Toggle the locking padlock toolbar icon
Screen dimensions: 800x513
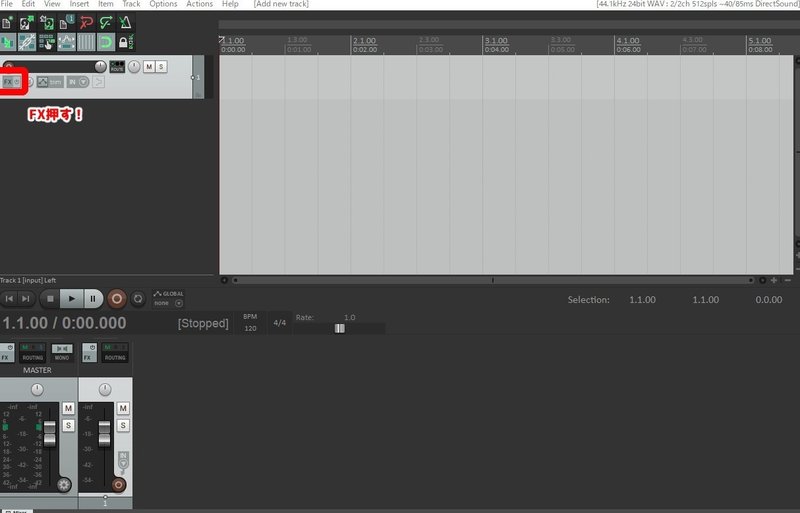[x=126, y=42]
